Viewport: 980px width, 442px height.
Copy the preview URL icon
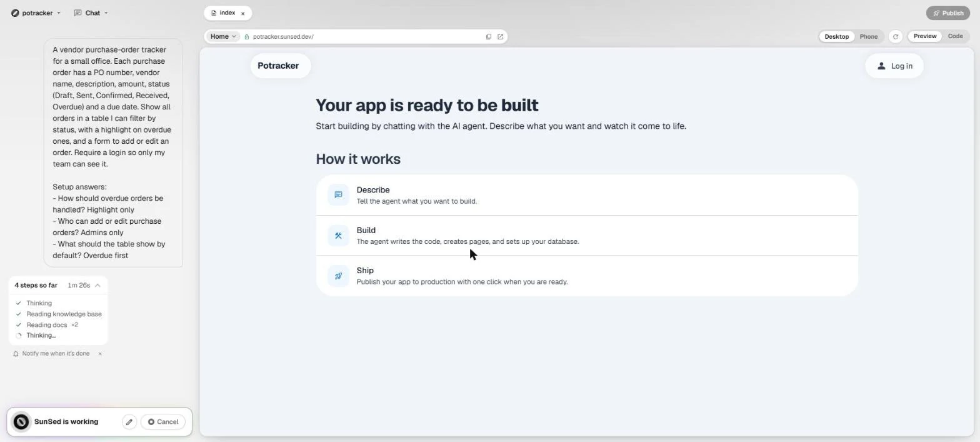coord(489,36)
